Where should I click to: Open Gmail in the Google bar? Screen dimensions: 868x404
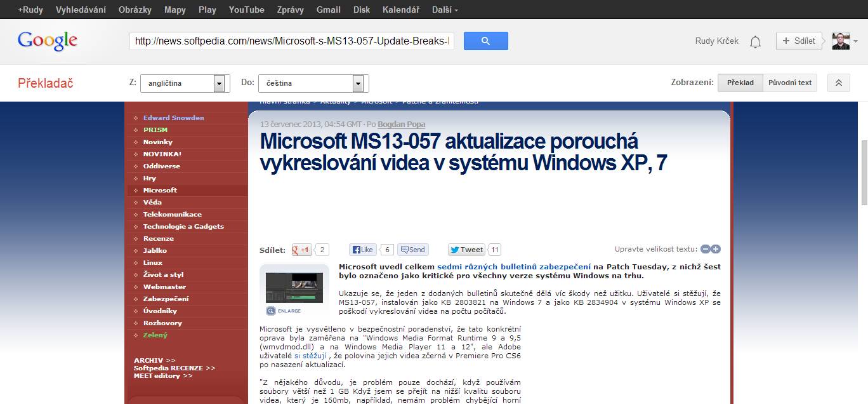tap(329, 10)
